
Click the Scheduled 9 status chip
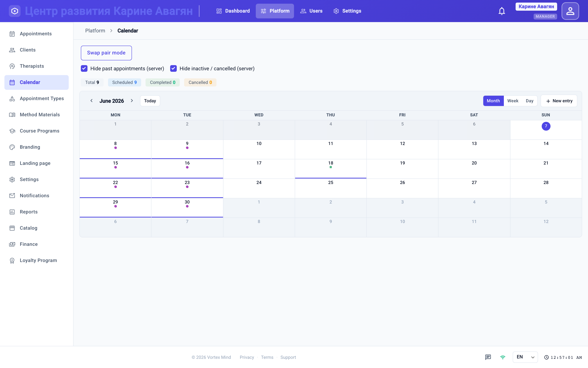(124, 82)
